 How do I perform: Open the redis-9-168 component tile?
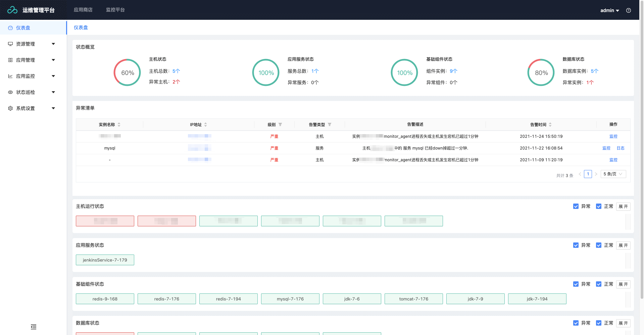(x=105, y=299)
